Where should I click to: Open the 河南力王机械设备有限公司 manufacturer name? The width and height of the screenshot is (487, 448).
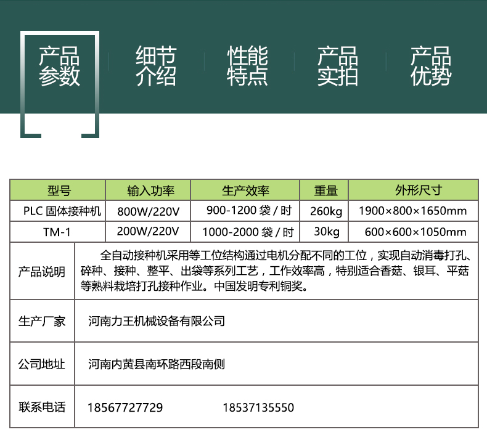pyautogui.click(x=157, y=321)
